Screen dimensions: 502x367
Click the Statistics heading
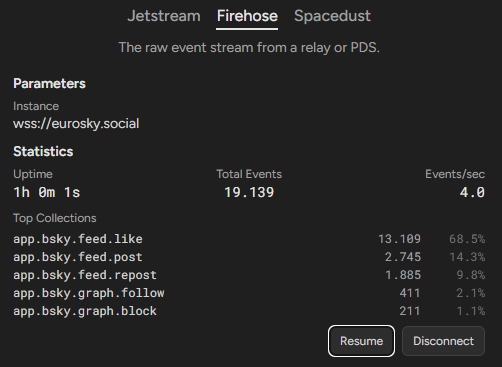tap(43, 152)
